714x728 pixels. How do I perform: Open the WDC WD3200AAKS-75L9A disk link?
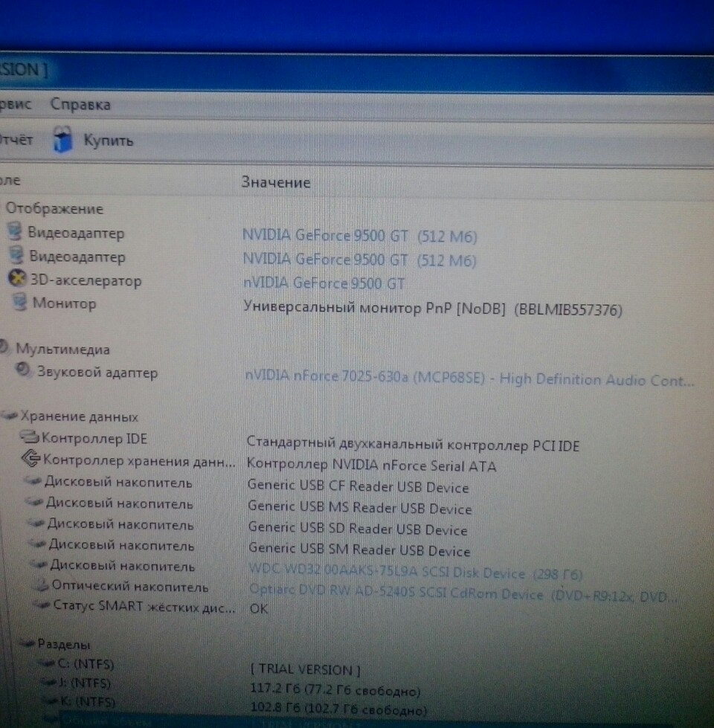pyautogui.click(x=416, y=572)
